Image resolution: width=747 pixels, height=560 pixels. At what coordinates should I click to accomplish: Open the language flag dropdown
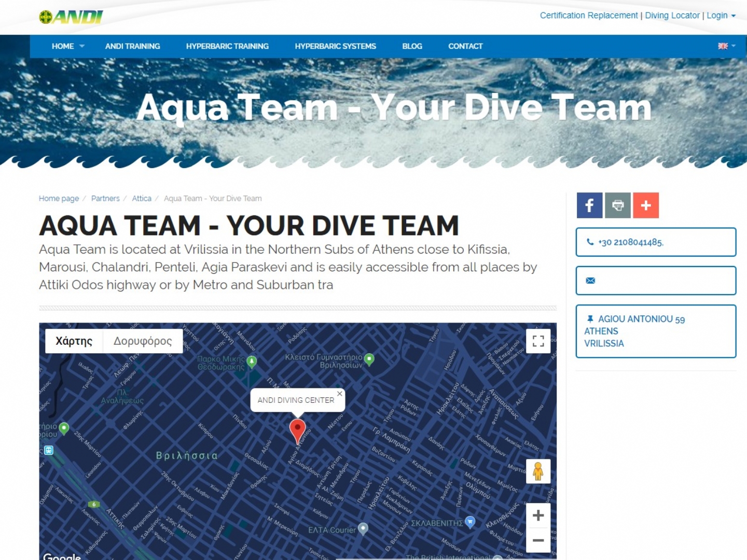pos(726,46)
